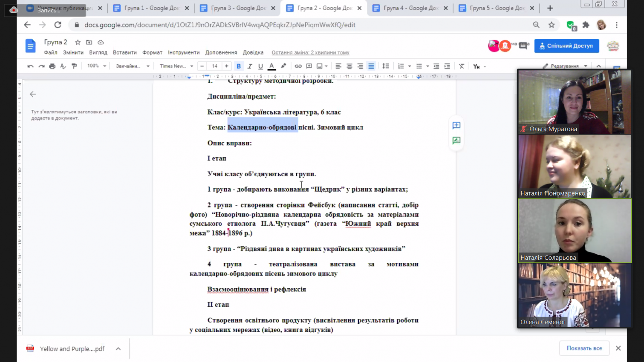
Task: Align text right
Action: [x=360, y=66]
